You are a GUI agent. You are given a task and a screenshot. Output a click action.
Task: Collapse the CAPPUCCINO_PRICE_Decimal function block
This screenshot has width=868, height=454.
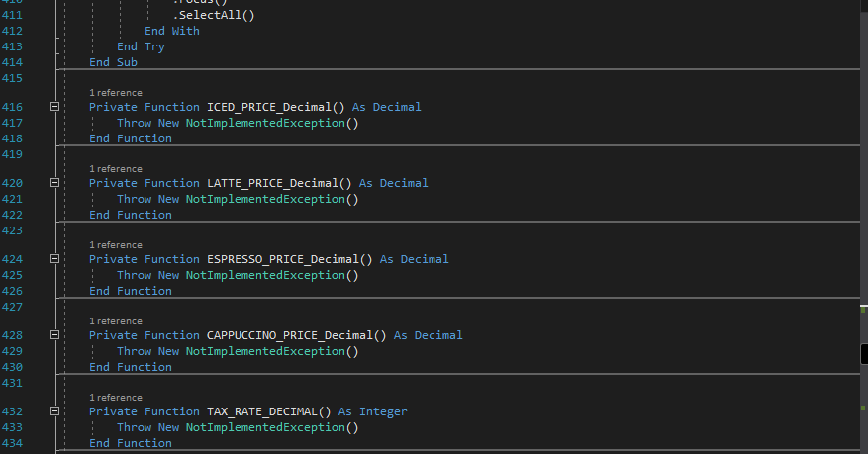pos(54,335)
